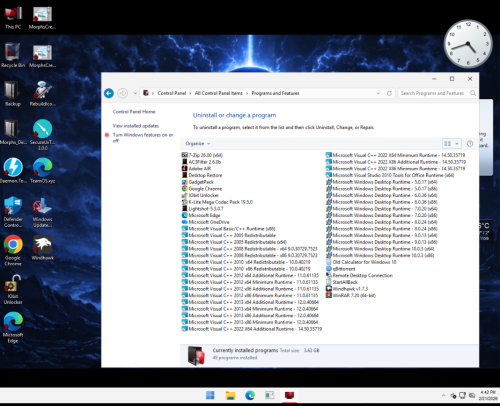The width and height of the screenshot is (500, 406).
Task: Open the Recycle Bin desktop icon
Action: (x=13, y=55)
